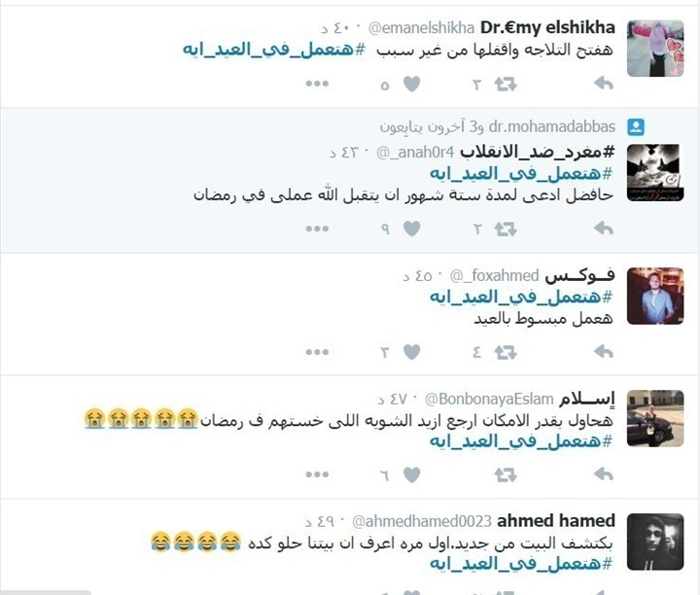Screen dimensions: 700x595
Task: Like the tweet by @BonbonayaEslam
Action: tap(411, 474)
